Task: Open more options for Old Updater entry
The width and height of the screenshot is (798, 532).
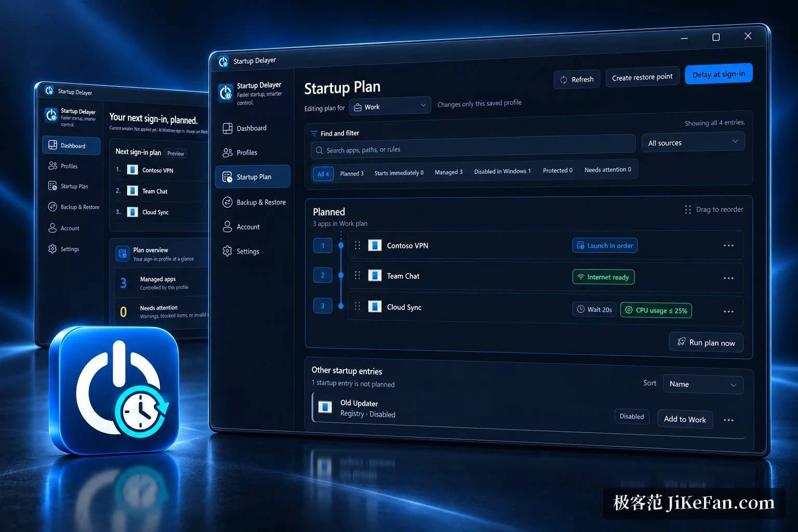Action: 728,420
